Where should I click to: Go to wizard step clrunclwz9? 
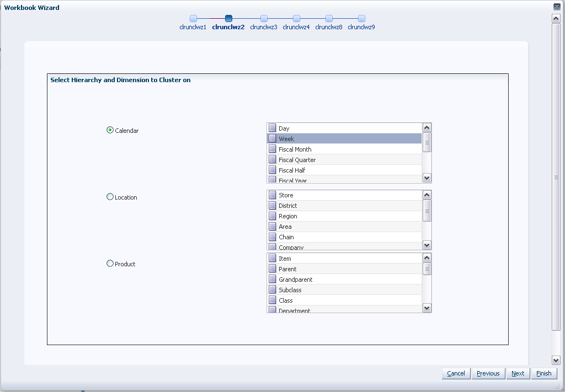361,19
